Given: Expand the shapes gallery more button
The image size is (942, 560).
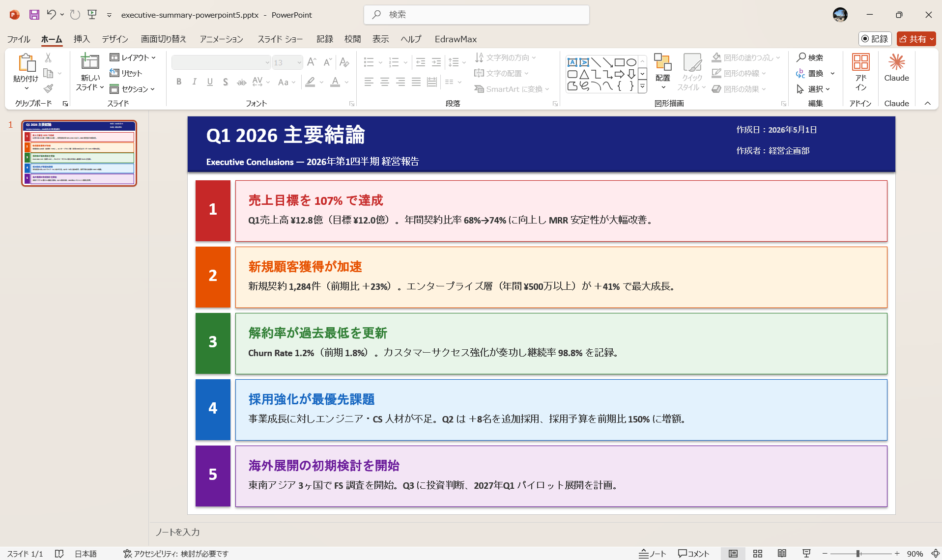Looking at the screenshot, I should (x=642, y=86).
